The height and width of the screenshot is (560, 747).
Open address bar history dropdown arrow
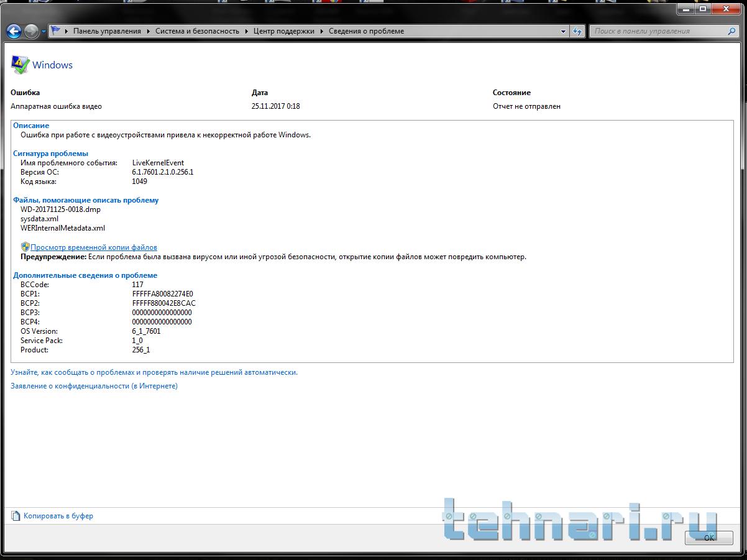(x=564, y=31)
